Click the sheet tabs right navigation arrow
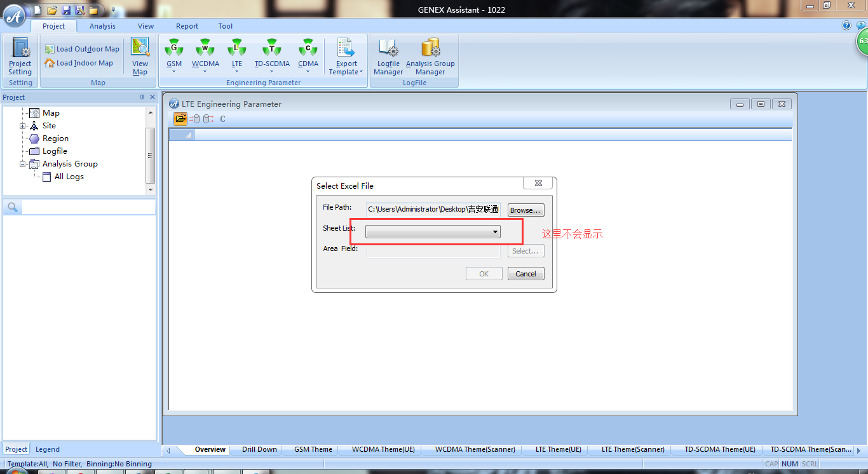 click(x=858, y=450)
